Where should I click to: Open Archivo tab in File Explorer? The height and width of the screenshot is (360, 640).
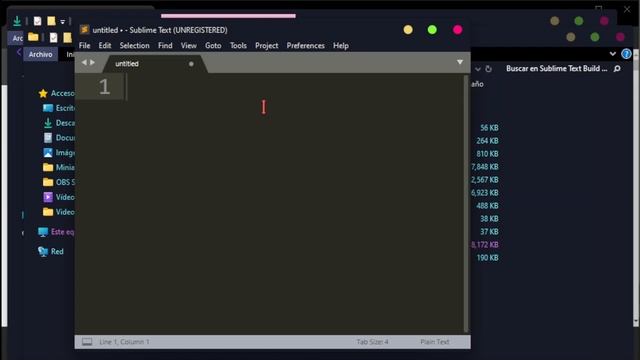pos(40,54)
